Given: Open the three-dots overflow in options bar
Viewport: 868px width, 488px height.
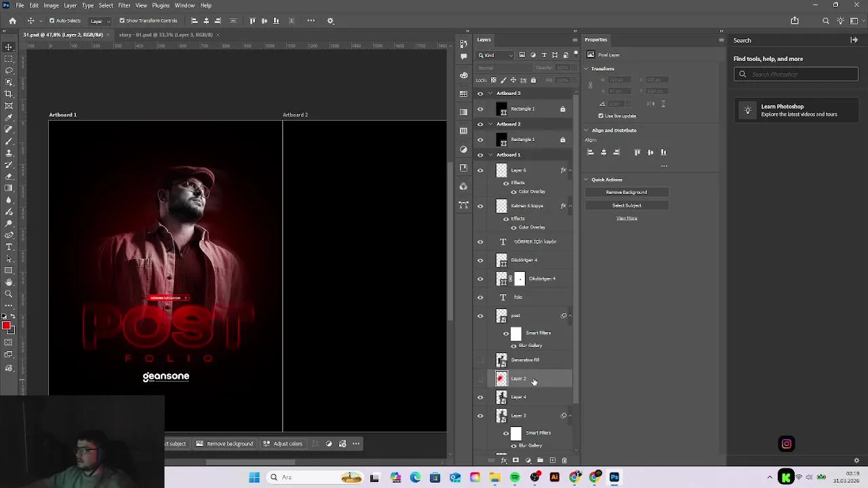Looking at the screenshot, I should [x=311, y=20].
